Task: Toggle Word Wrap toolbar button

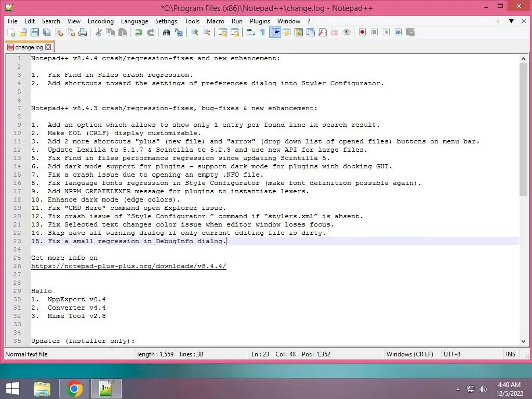Action: (251, 32)
